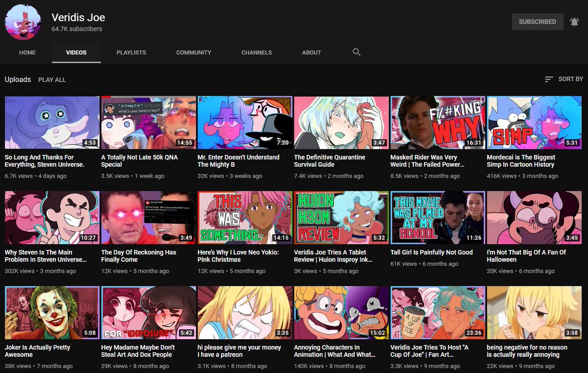The image size is (588, 373).
Task: Open the PLAYLISTS tab
Action: [131, 52]
